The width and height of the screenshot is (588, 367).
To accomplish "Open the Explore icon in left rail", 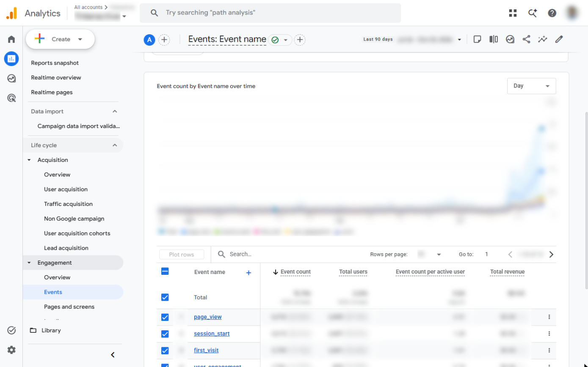I will pos(11,78).
